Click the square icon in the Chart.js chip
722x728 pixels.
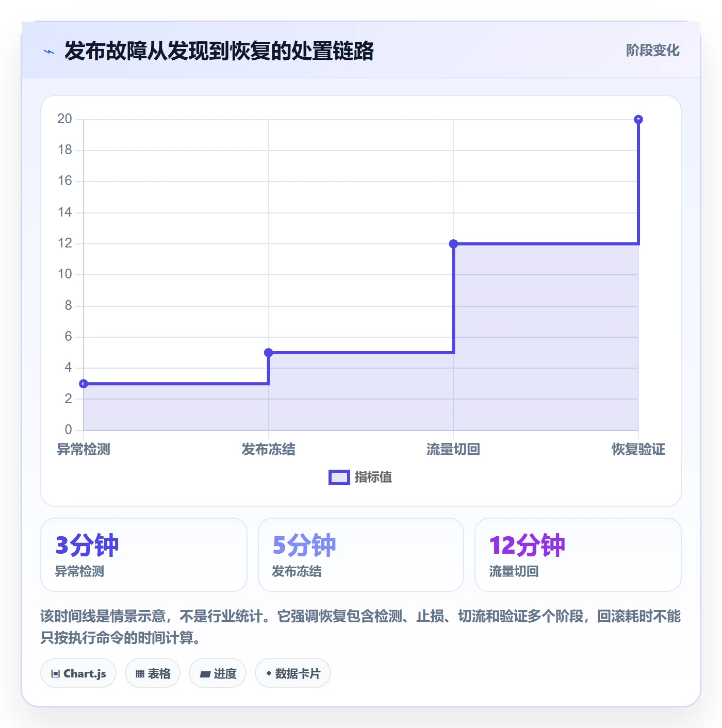[56, 674]
